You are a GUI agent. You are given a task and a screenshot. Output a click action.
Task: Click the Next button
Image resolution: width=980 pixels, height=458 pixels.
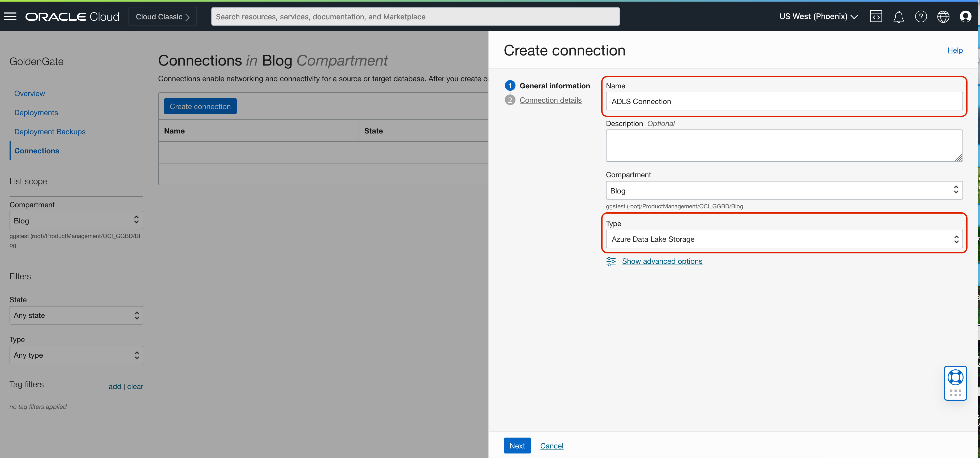click(517, 446)
